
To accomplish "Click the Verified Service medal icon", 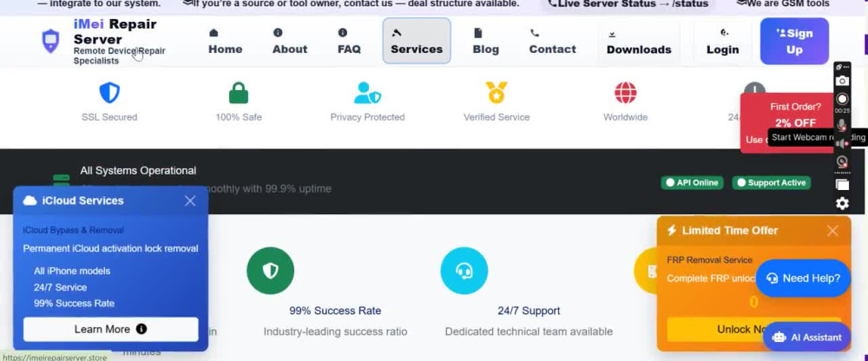I will 496,93.
